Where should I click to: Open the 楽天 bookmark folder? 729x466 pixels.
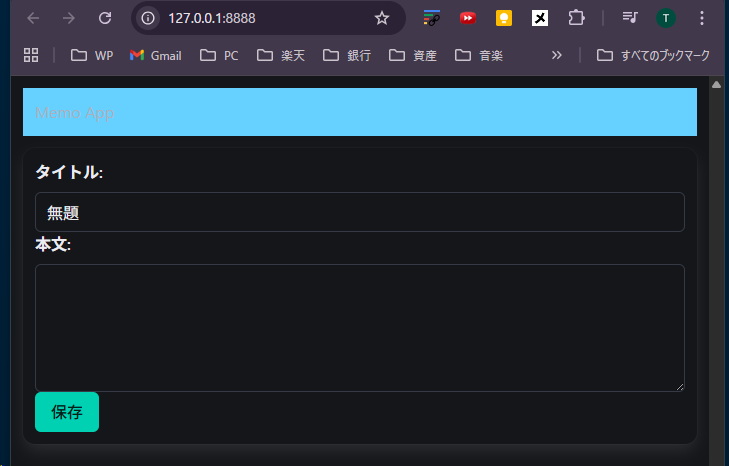point(281,55)
